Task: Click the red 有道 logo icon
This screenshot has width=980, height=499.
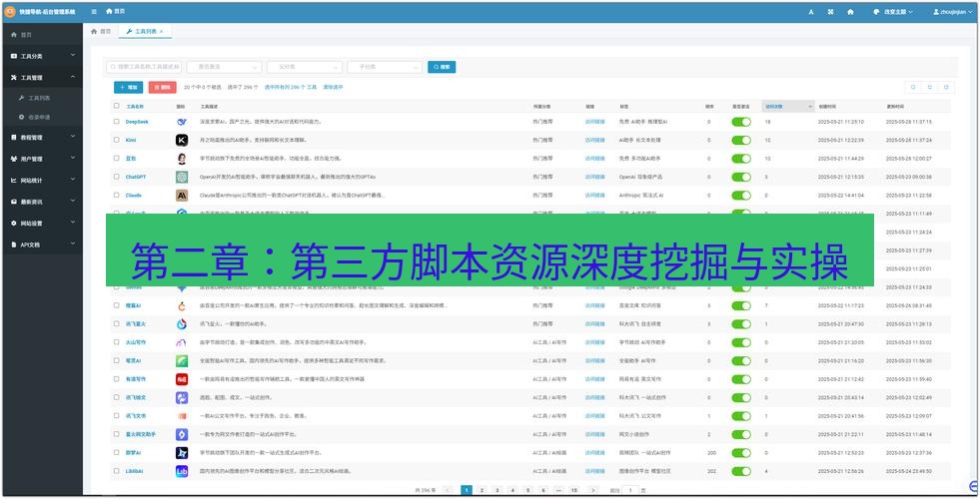Action: (x=181, y=379)
